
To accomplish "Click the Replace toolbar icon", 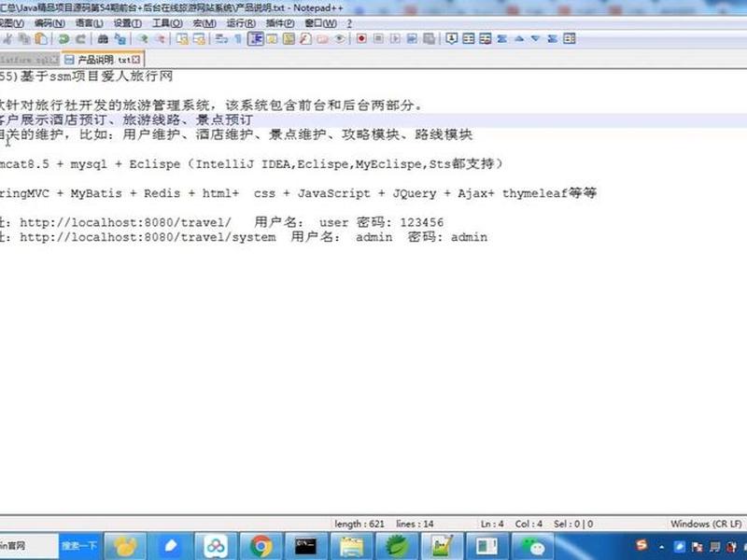I will pos(120,39).
